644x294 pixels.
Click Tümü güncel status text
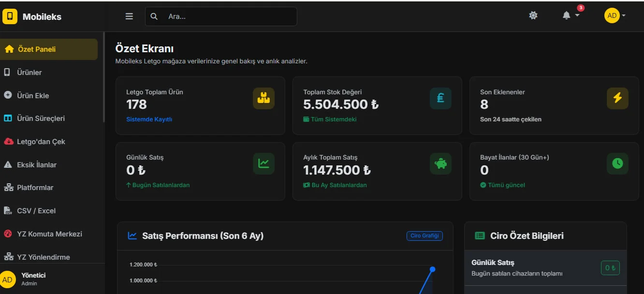point(506,185)
